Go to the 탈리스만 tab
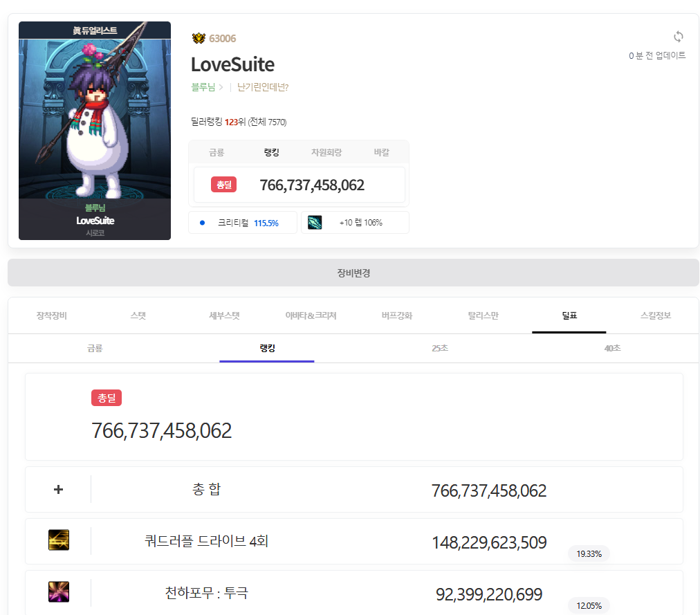 pyautogui.click(x=483, y=315)
